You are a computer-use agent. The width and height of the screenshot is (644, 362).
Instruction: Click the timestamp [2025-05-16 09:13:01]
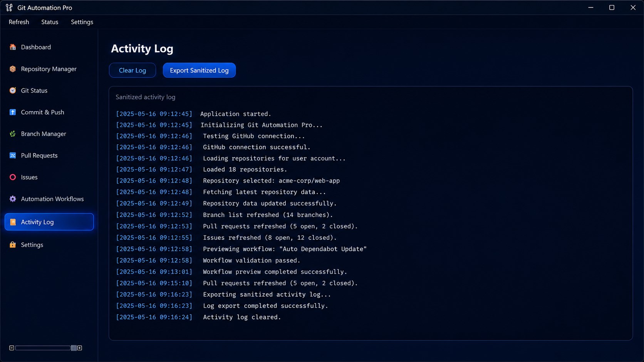point(154,272)
